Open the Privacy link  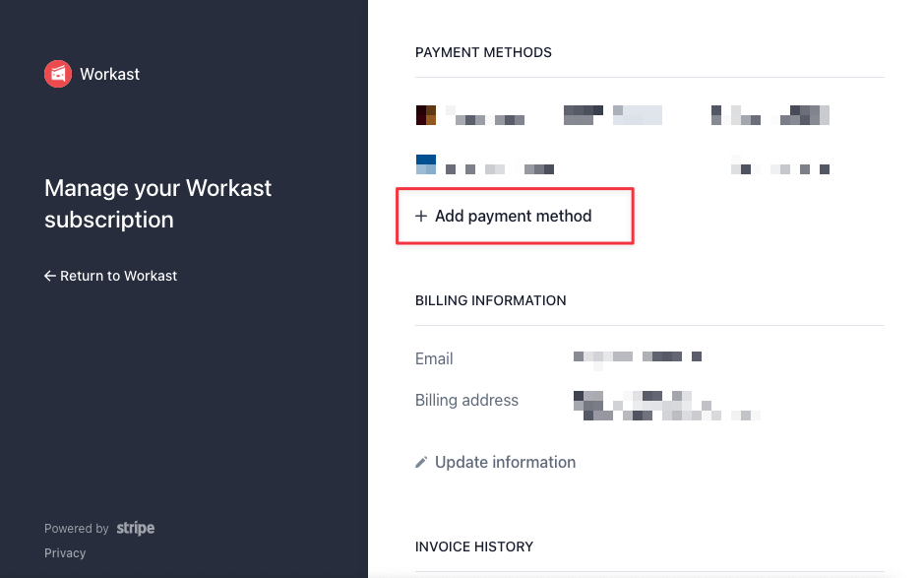[65, 553]
